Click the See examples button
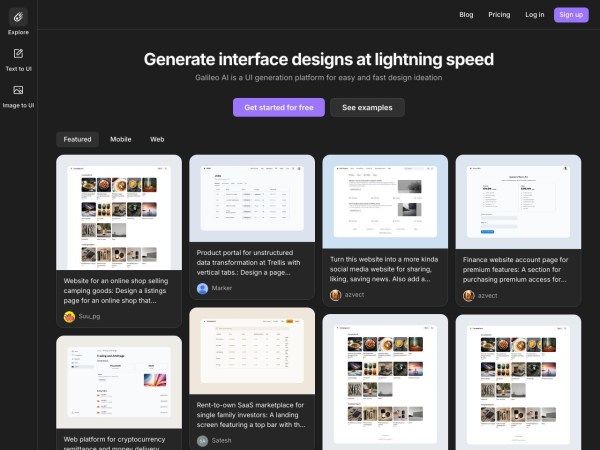 pos(367,107)
